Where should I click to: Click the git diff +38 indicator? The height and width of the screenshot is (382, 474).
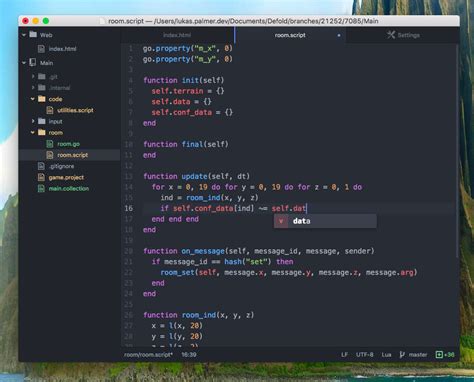click(x=445, y=355)
